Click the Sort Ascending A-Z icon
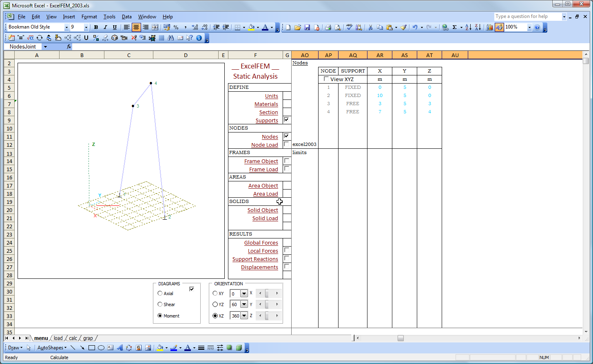This screenshot has width=593, height=364. [x=468, y=27]
